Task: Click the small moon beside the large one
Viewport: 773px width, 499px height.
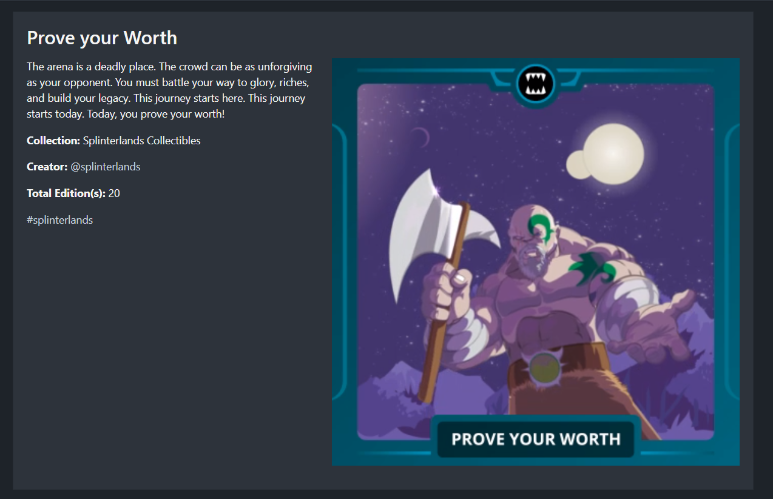Action: 577,165
